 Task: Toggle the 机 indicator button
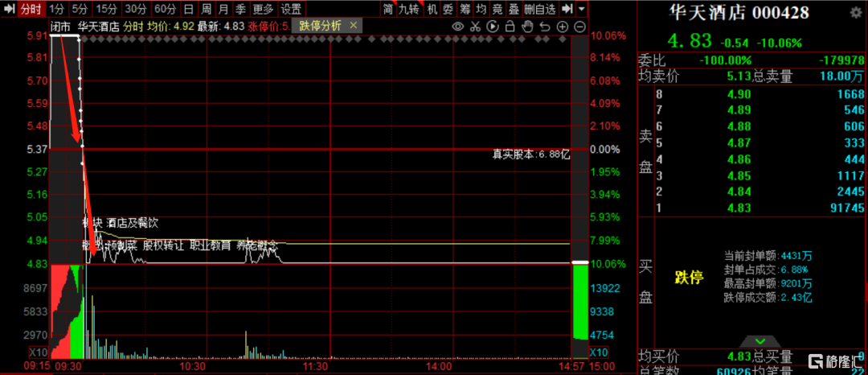tap(432, 8)
